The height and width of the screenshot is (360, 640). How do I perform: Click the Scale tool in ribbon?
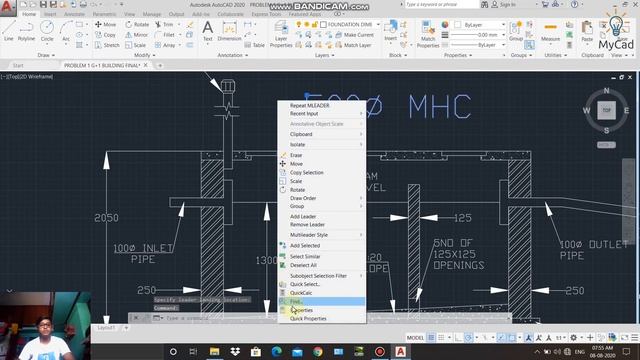(x=136, y=45)
